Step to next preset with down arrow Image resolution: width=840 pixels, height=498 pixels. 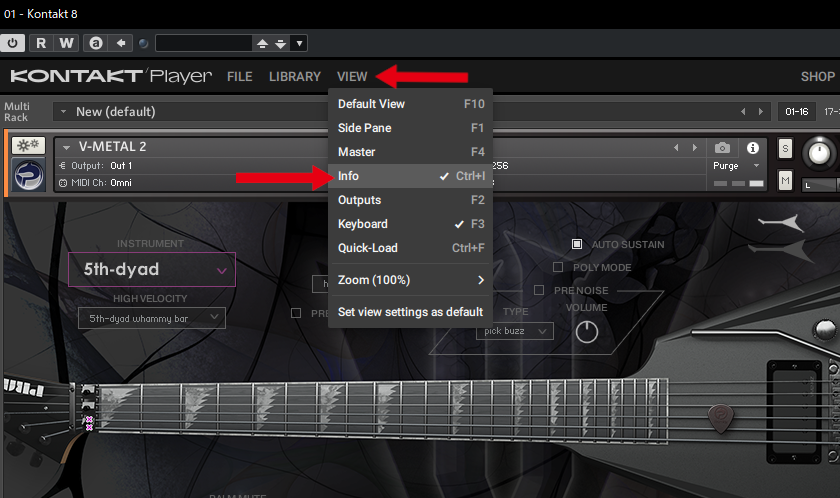pyautogui.click(x=281, y=43)
